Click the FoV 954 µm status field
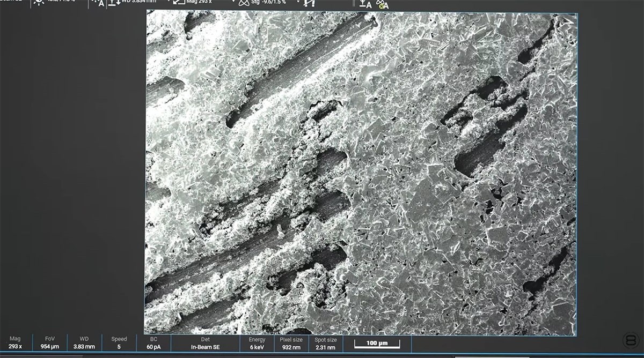Viewport: 644px width, 358px height. [50, 343]
